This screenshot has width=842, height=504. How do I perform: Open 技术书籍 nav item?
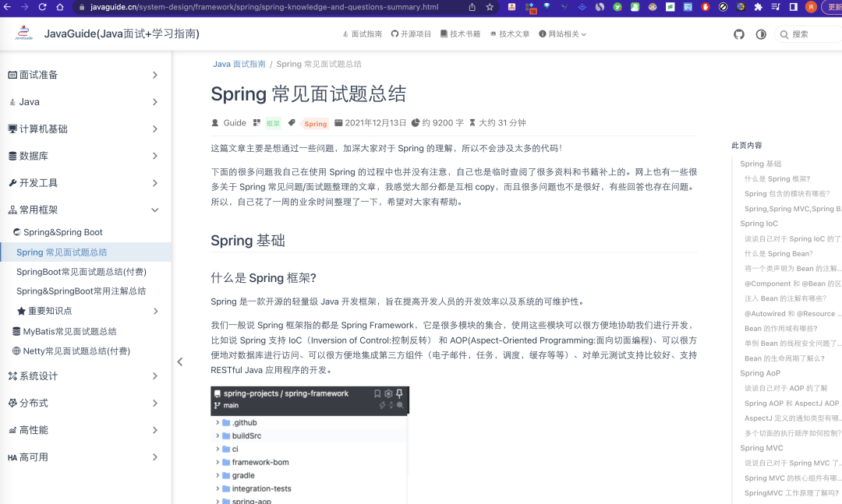(460, 33)
